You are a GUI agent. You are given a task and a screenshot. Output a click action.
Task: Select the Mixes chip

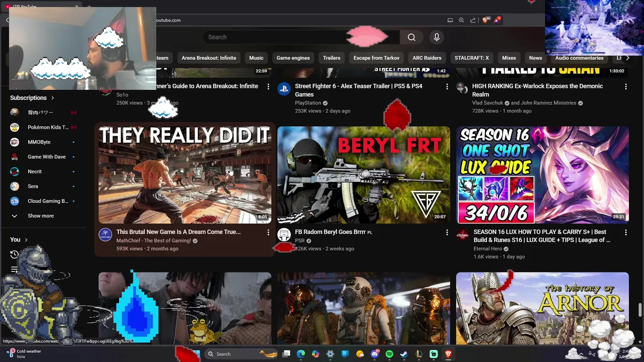click(x=509, y=58)
